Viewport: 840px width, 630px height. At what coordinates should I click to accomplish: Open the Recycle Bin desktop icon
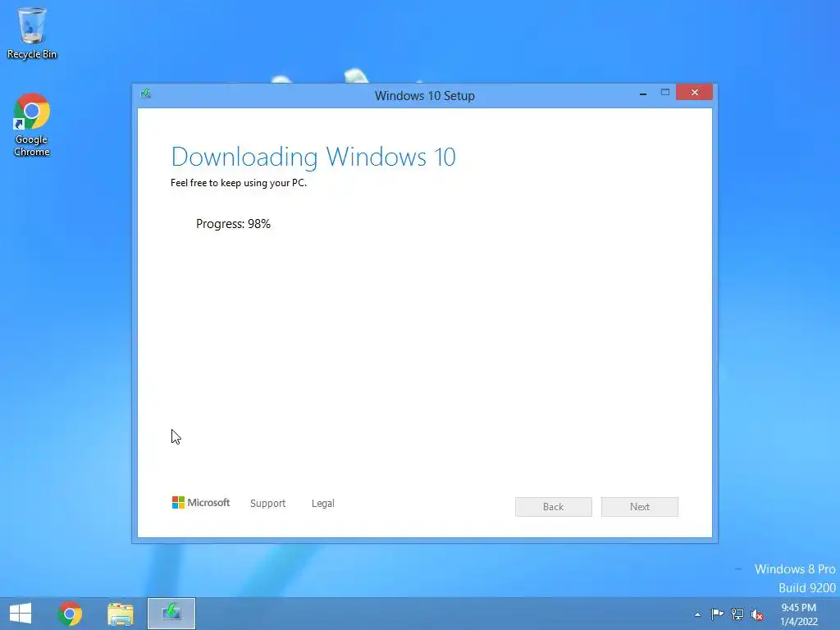pyautogui.click(x=32, y=33)
